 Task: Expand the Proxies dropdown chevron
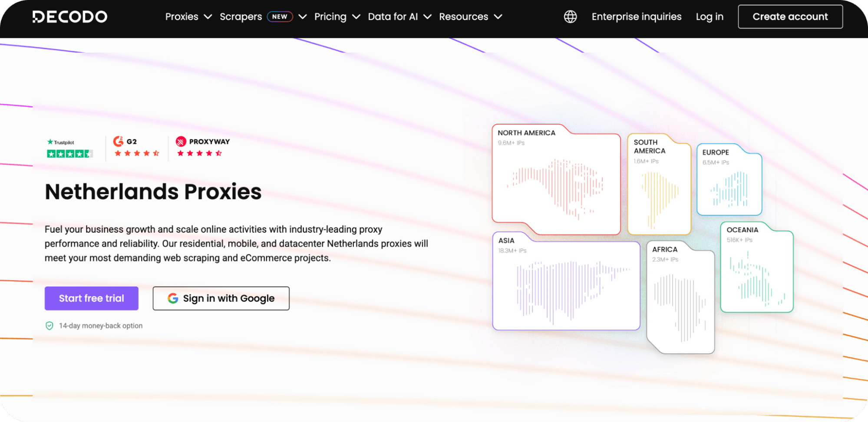[x=208, y=16]
